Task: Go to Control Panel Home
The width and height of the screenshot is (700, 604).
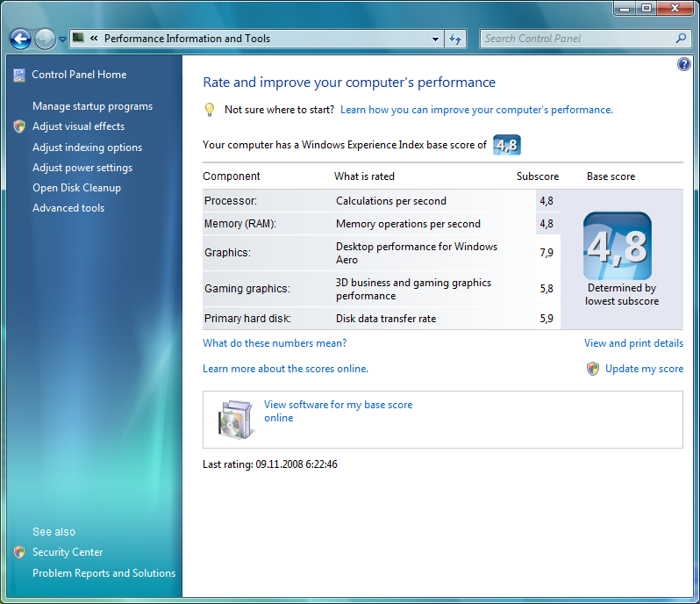Action: point(79,75)
